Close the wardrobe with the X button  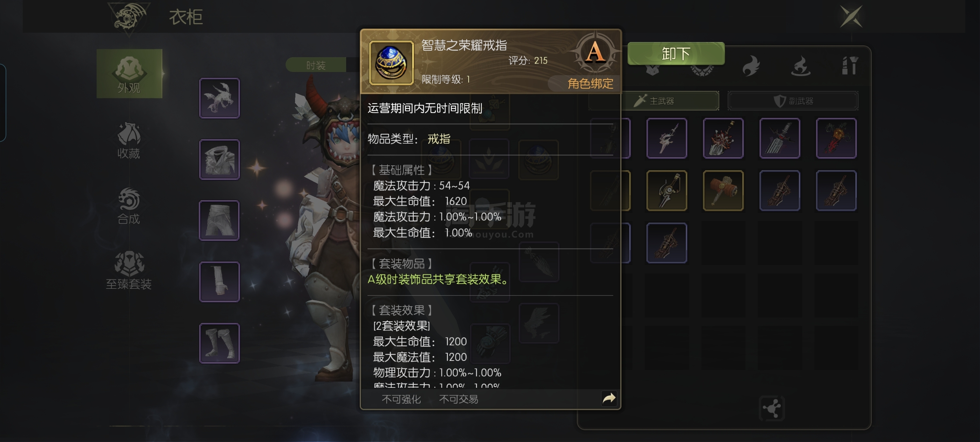pos(852,16)
